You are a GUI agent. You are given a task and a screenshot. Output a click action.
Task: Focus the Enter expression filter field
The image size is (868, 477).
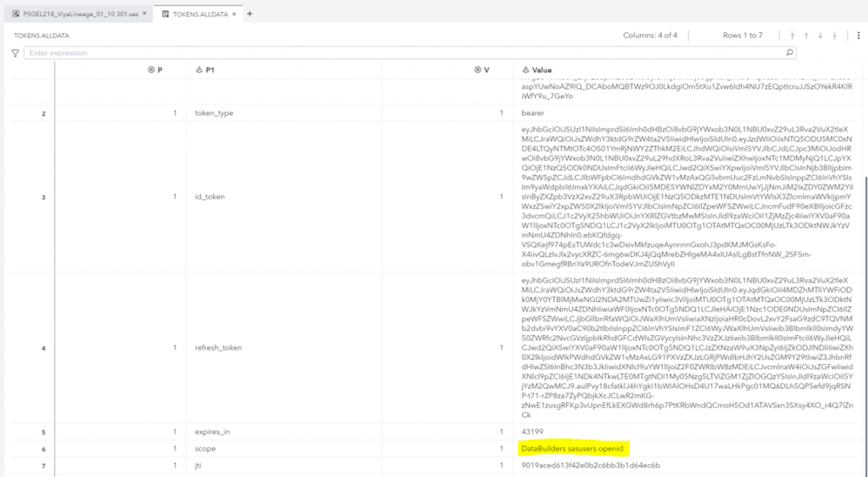[x=410, y=53]
